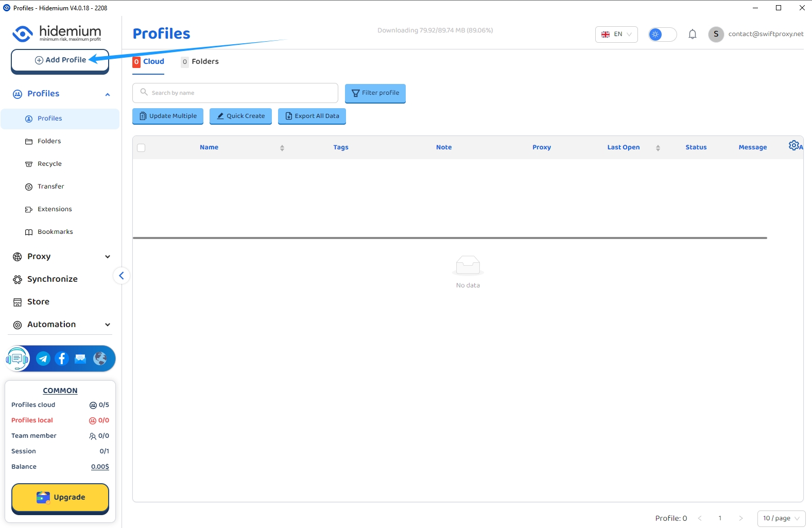Click the Telegram support icon

tap(43, 359)
